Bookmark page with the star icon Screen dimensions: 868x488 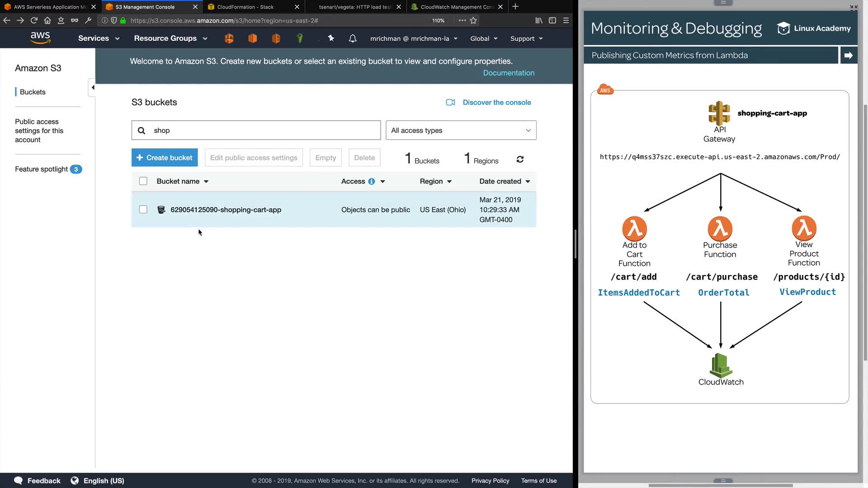click(473, 20)
